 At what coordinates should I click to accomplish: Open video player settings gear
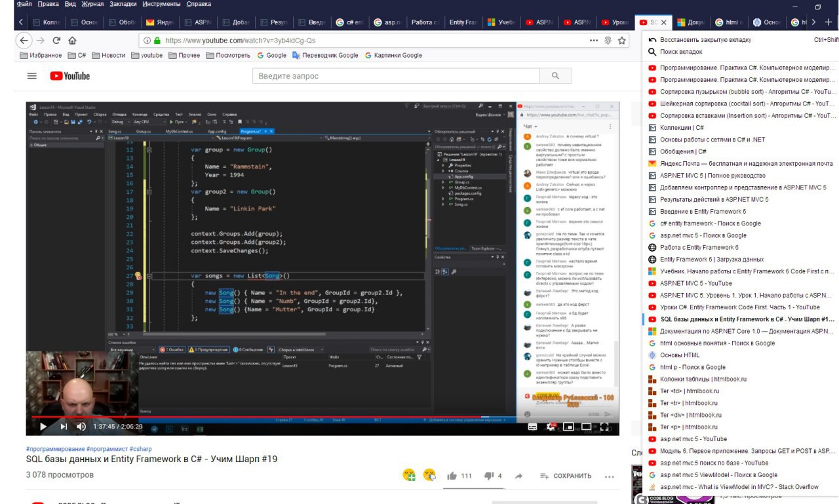552,427
